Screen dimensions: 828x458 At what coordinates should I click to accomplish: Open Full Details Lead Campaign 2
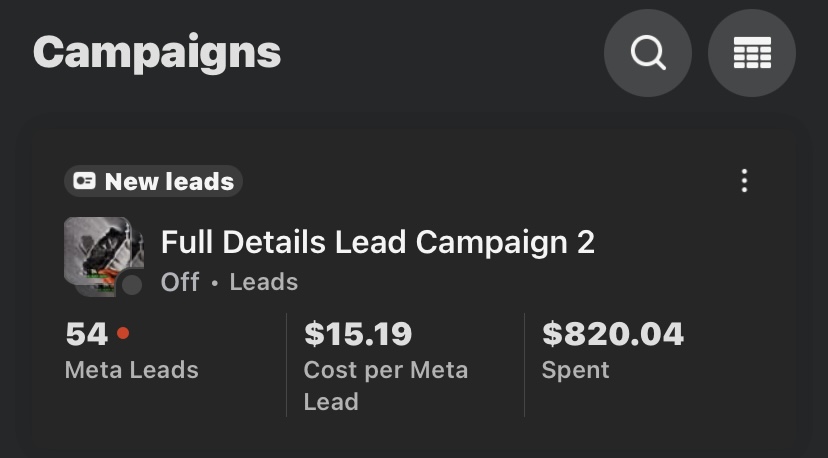377,242
